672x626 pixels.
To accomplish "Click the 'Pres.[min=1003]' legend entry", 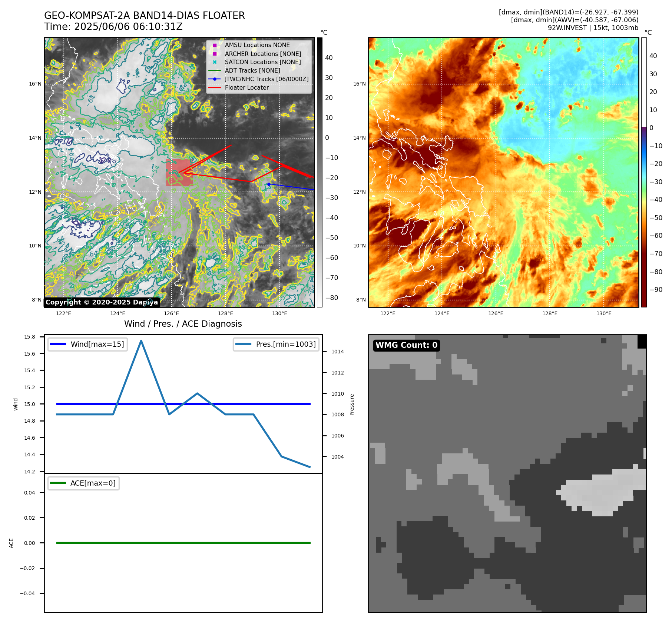I will click(x=276, y=344).
